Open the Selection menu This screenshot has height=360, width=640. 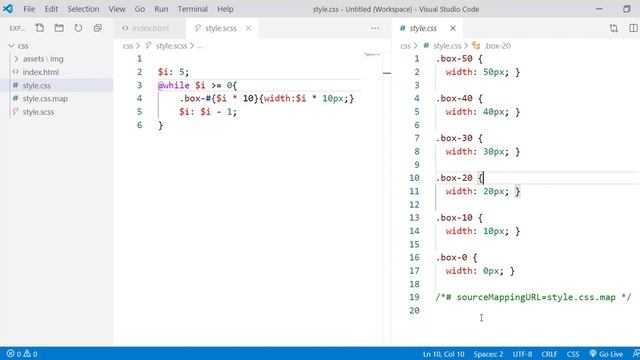point(83,9)
